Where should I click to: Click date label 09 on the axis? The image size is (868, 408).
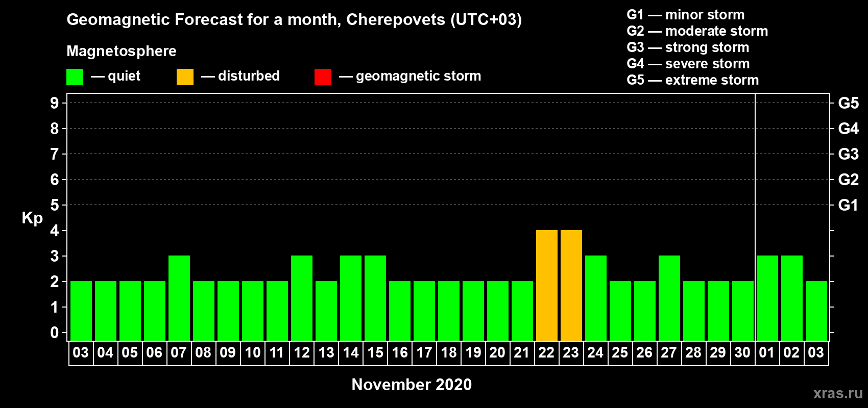(x=228, y=353)
